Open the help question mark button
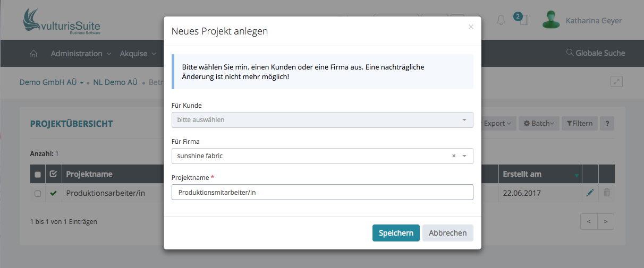644x268 pixels. tap(607, 124)
